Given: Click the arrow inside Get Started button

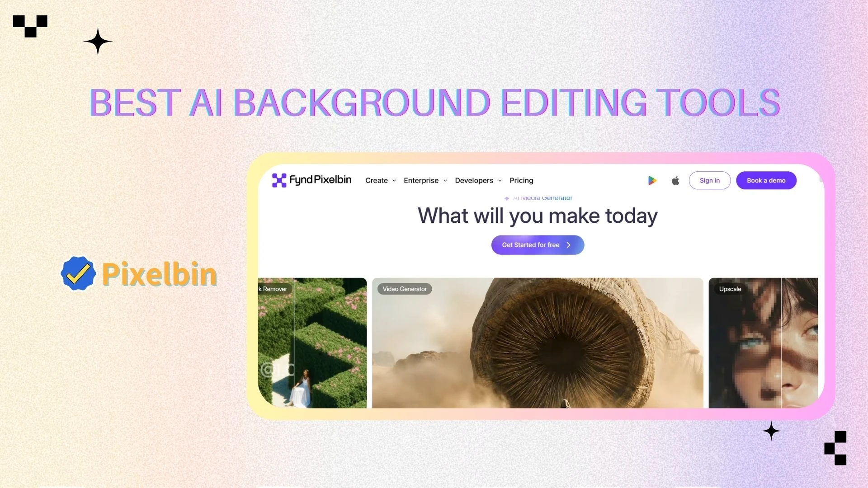Looking at the screenshot, I should tap(569, 245).
